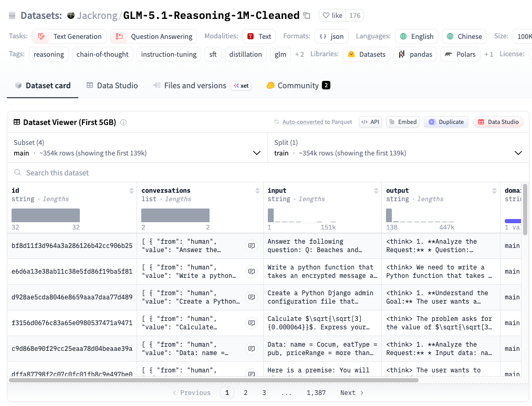Open GLM-5.1-Reasoning-1M-Cleaned dataset title link
This screenshot has height=406, width=532.
(211, 15)
